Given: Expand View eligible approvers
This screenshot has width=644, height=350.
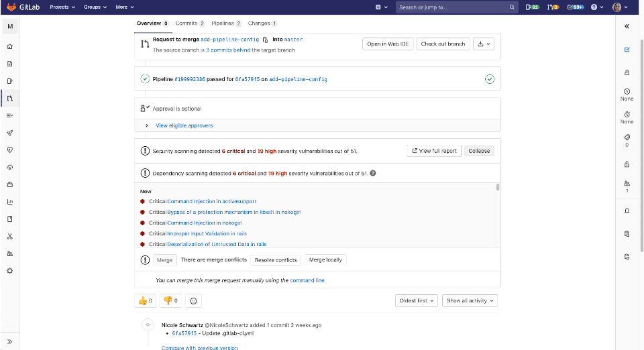Looking at the screenshot, I should coord(184,125).
